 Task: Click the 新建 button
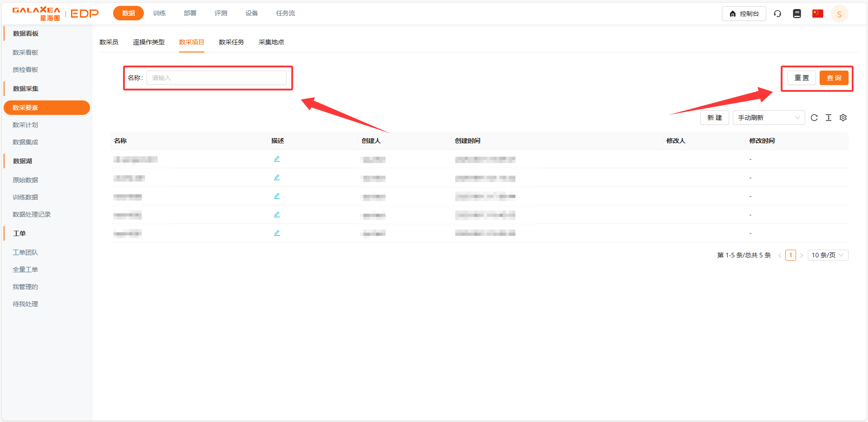[x=714, y=118]
